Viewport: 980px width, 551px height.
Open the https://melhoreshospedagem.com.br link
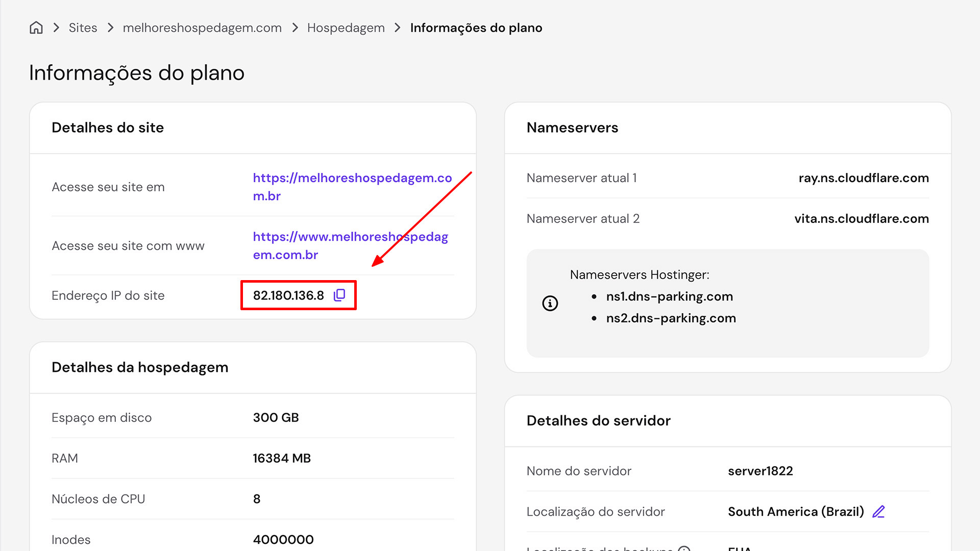point(352,187)
